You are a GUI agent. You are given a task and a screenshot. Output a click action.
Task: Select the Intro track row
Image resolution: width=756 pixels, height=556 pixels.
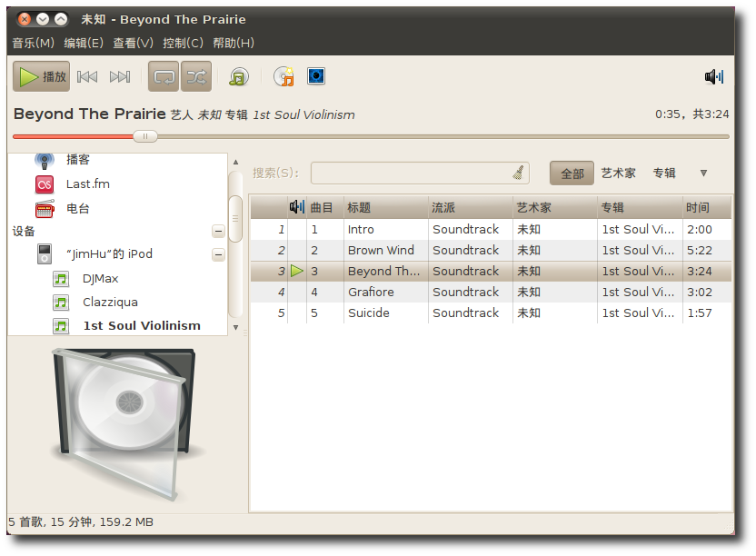point(491,230)
